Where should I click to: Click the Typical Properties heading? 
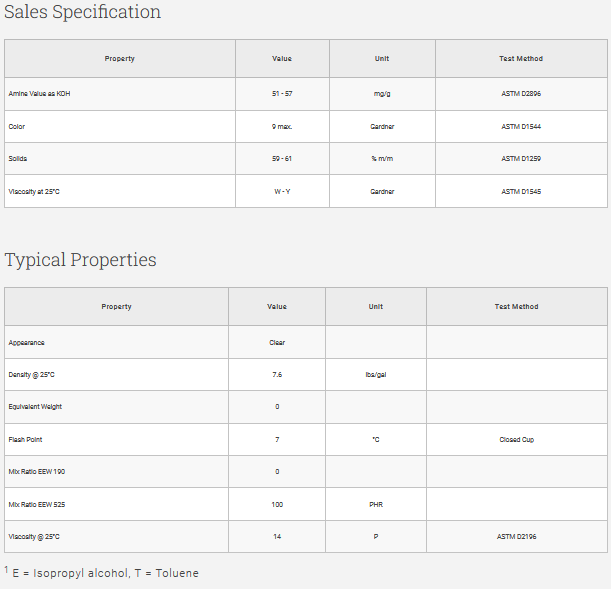click(x=80, y=260)
